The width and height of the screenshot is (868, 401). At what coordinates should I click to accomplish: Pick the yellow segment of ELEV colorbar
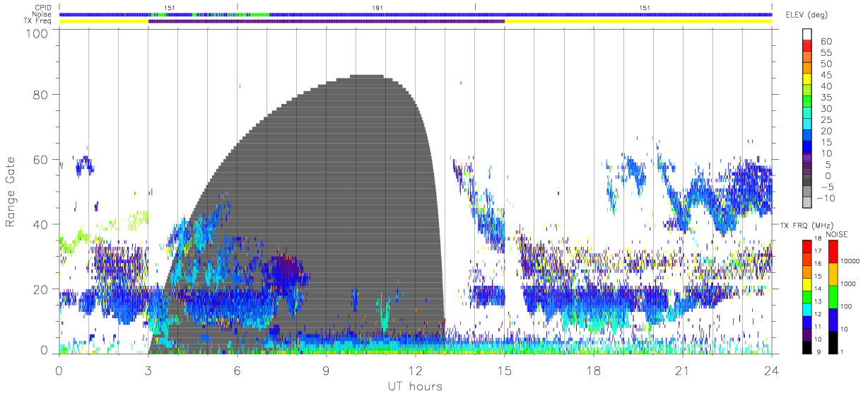pyautogui.click(x=807, y=81)
